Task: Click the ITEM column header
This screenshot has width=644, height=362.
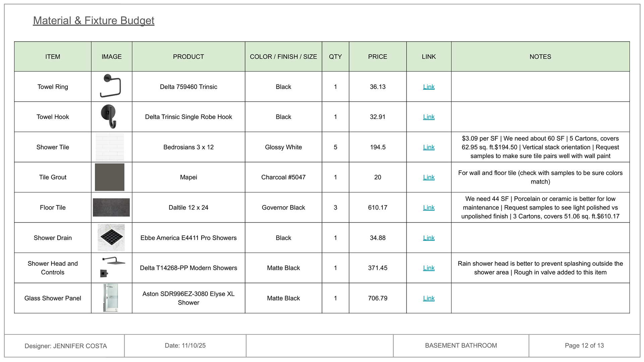Action: tap(53, 57)
